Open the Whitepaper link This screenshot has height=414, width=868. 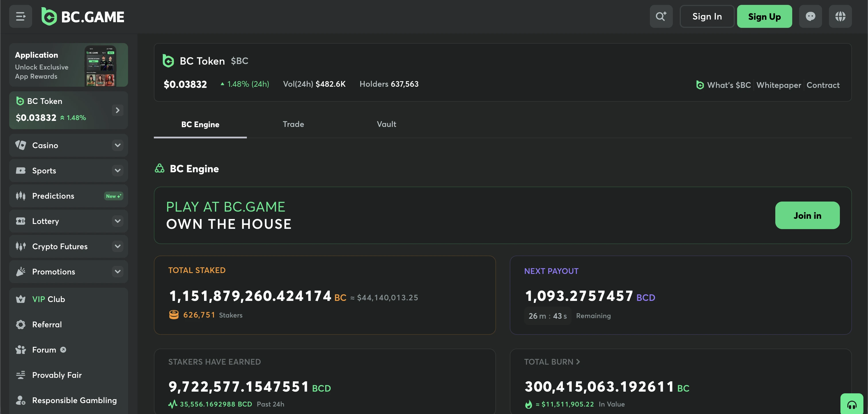pyautogui.click(x=779, y=85)
